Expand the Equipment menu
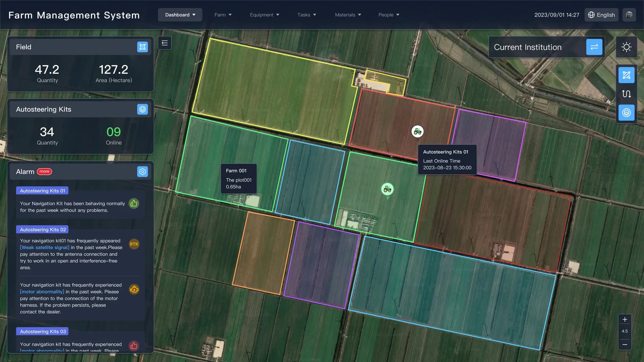Image resolution: width=644 pixels, height=362 pixels. click(x=264, y=15)
